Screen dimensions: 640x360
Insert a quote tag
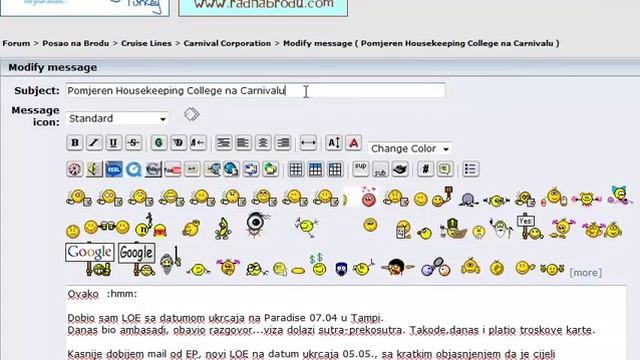pos(445,169)
